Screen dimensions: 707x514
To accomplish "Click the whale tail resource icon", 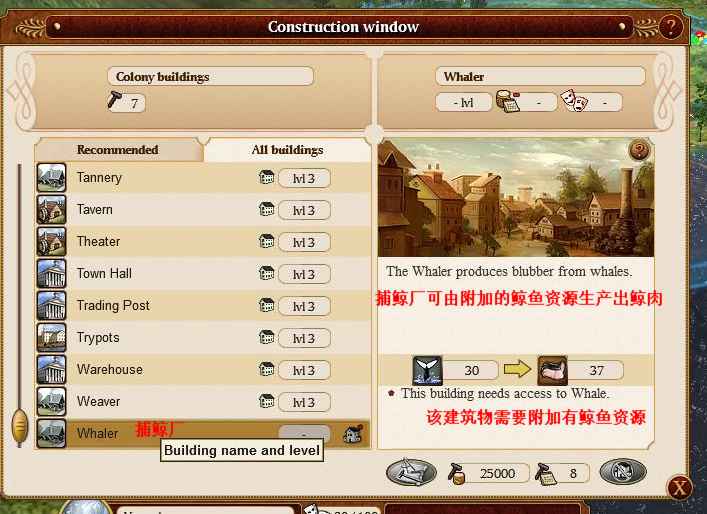I will coord(427,370).
